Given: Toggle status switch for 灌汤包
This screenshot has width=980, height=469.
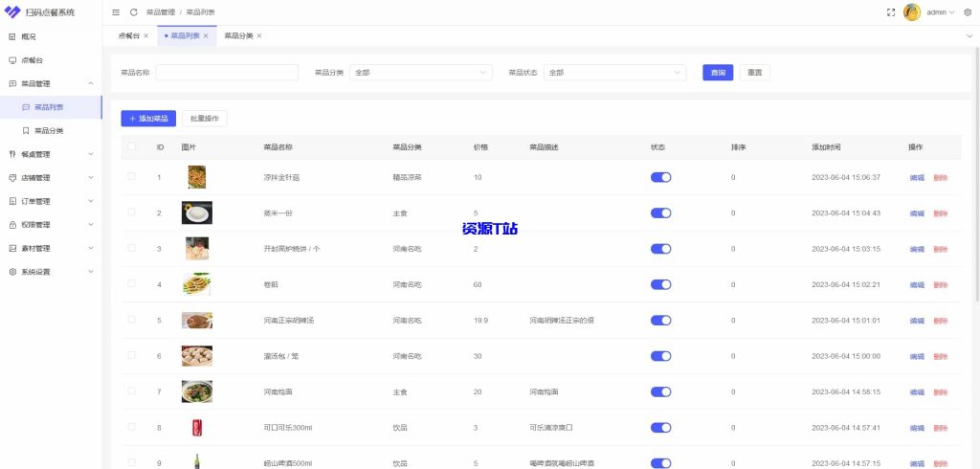Looking at the screenshot, I should 660,356.
